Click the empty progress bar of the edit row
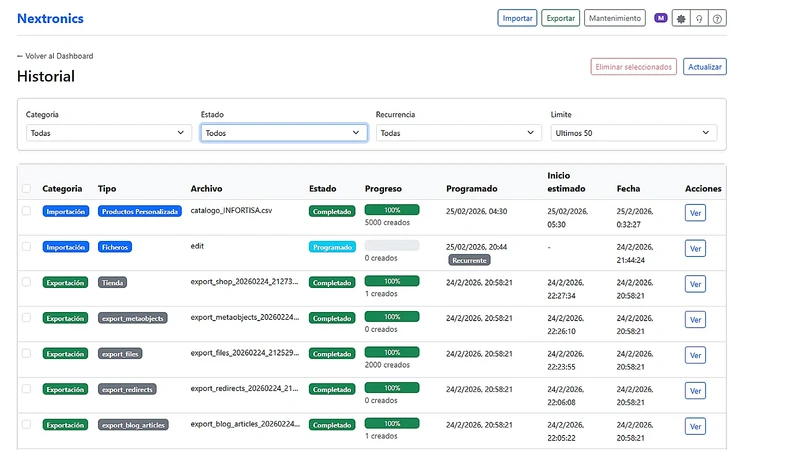The image size is (800, 450). point(392,245)
